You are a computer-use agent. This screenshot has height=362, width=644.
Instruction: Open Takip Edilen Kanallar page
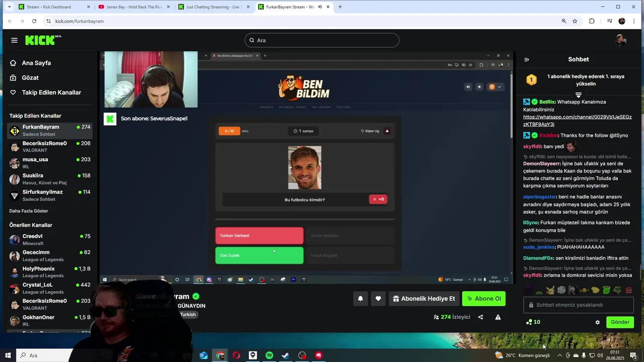(51, 93)
